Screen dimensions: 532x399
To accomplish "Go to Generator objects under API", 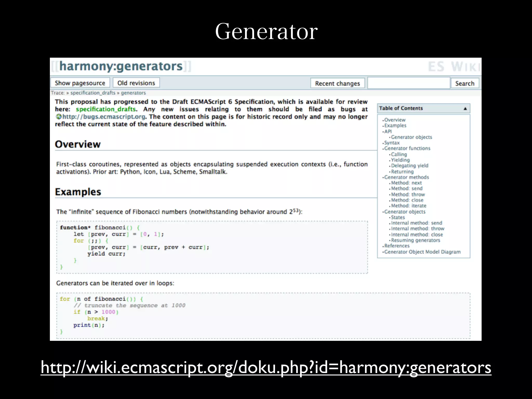I will [x=411, y=137].
